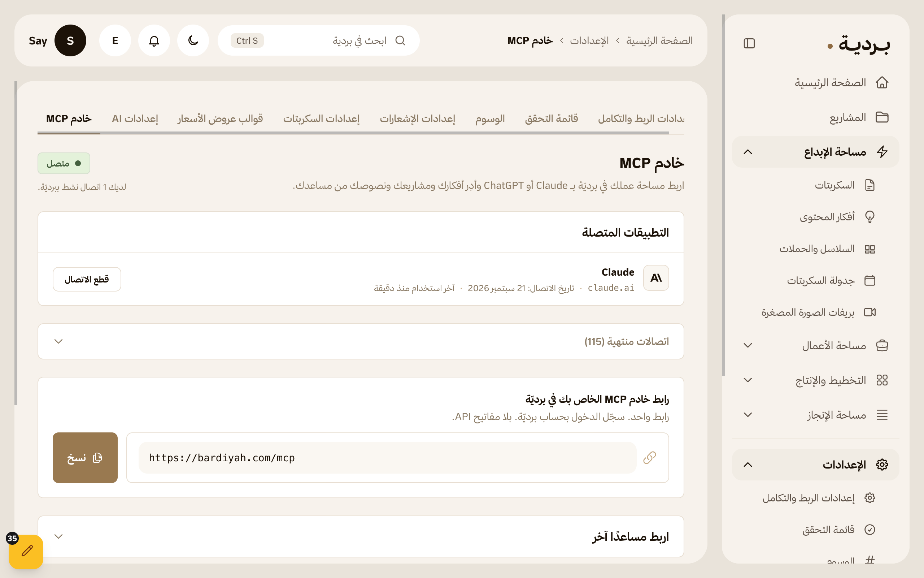Viewport: 924px width, 578px height.
Task: Switch to إعدادات الإشعارات tab
Action: 417,118
